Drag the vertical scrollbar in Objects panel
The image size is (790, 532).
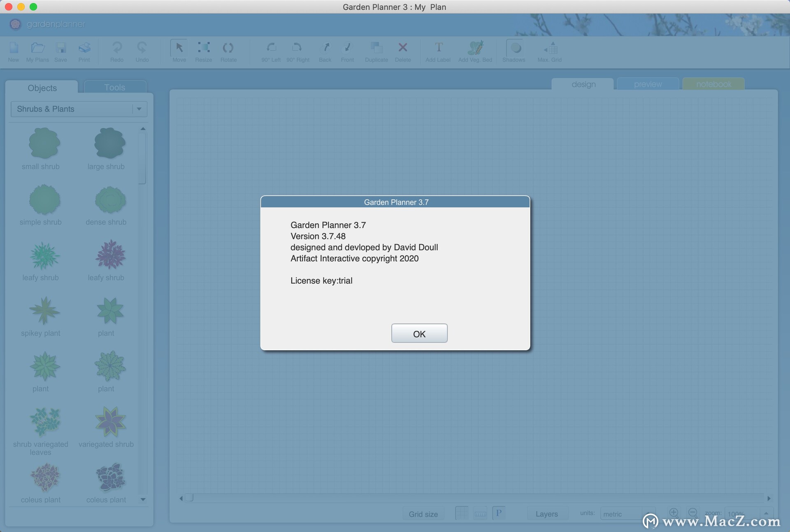click(x=145, y=155)
